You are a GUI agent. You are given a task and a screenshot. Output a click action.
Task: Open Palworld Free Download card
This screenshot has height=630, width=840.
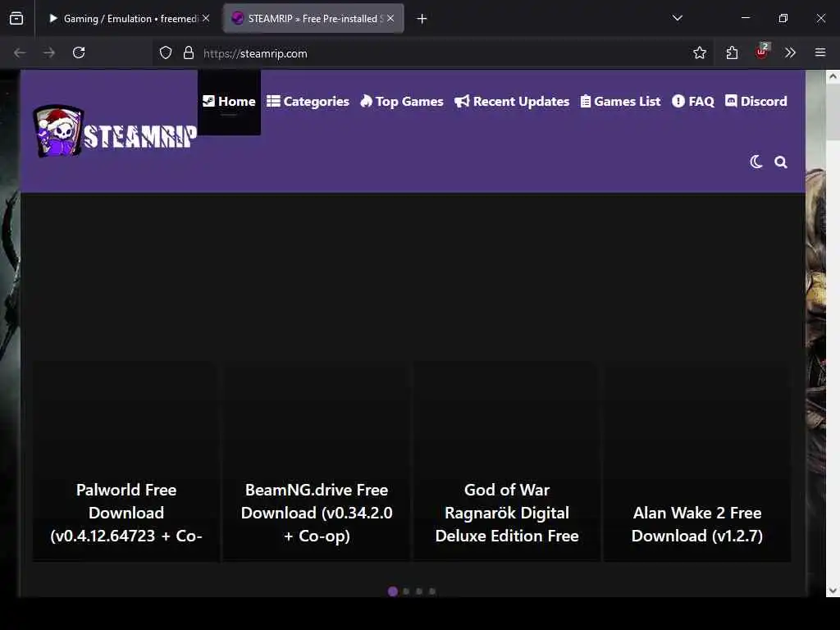(126, 462)
